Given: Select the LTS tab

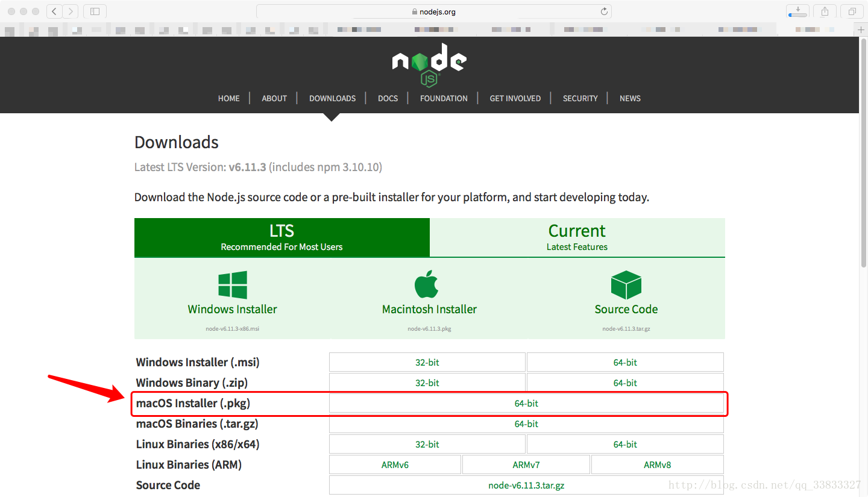Looking at the screenshot, I should pyautogui.click(x=282, y=237).
